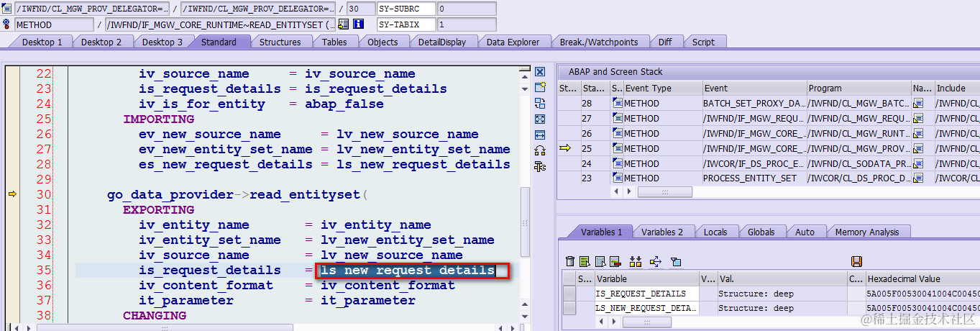Image resolution: width=980 pixels, height=331 pixels.
Task: Click the blue arrows move icon in Variables toolbar
Action: pos(655,261)
